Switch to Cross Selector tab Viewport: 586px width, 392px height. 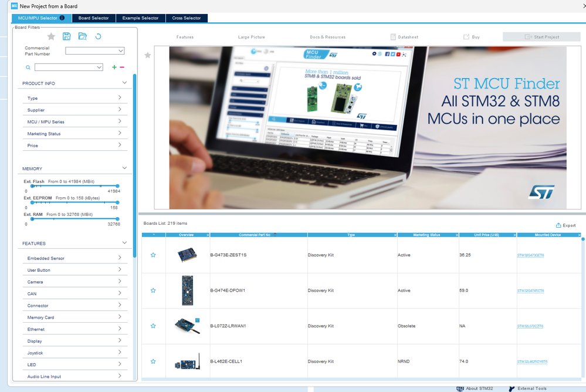[x=187, y=18]
